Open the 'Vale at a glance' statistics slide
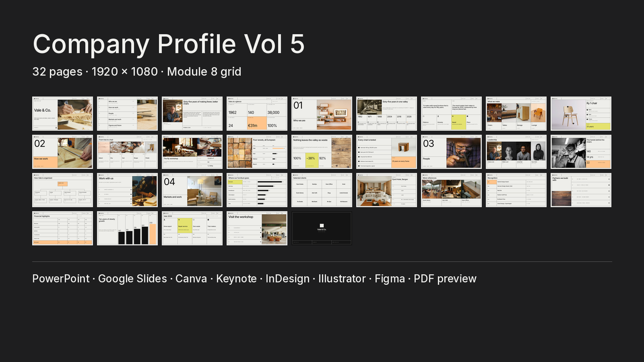This screenshot has height=362, width=644. [257, 113]
